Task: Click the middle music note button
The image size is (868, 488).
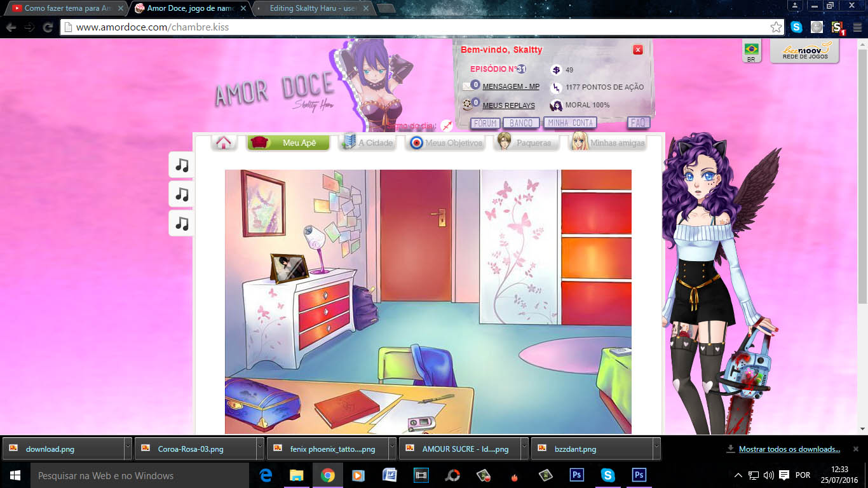Action: (182, 194)
